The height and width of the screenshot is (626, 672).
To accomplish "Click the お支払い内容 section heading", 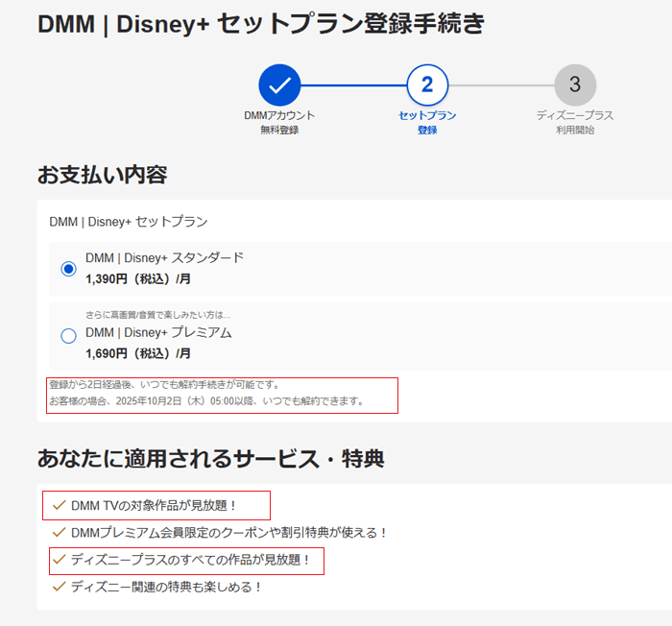I will click(x=103, y=175).
